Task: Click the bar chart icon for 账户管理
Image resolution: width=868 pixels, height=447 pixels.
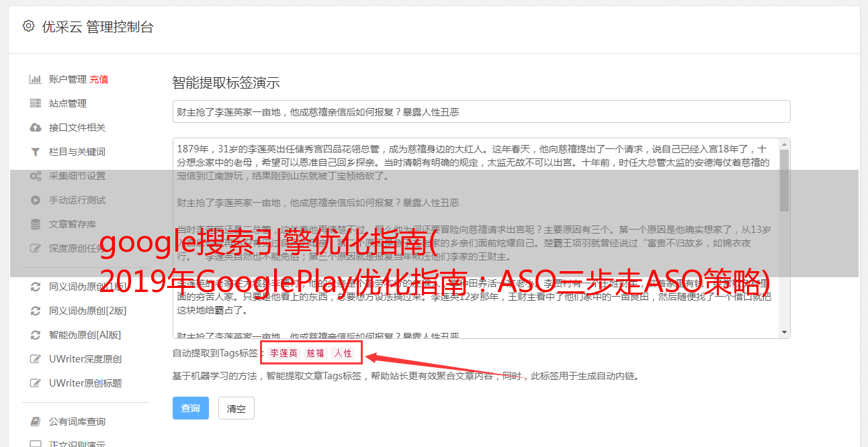Action: click(x=36, y=79)
